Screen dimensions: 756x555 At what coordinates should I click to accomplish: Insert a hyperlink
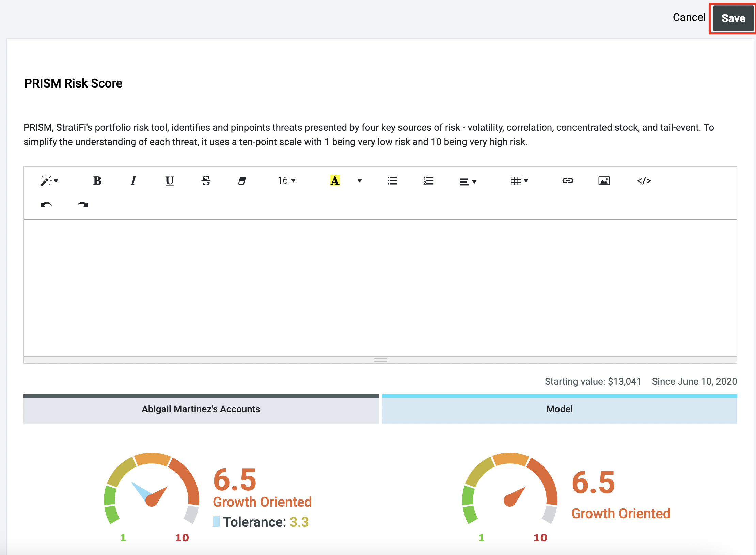tap(568, 180)
